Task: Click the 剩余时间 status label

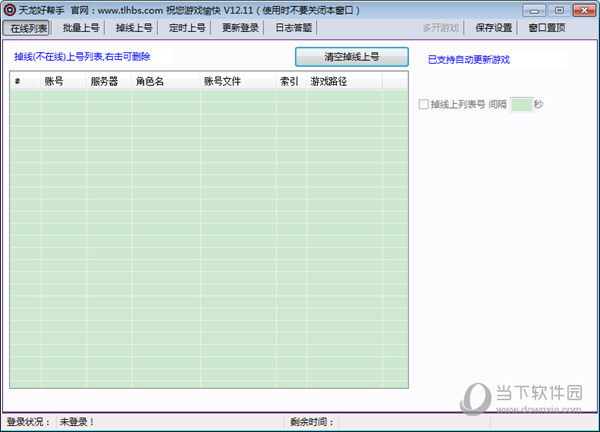Action: click(312, 422)
